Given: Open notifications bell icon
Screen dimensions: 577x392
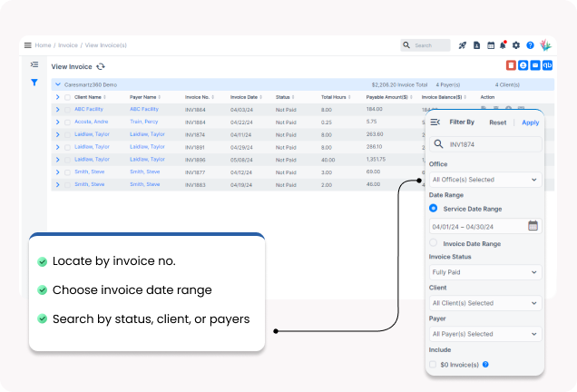Looking at the screenshot, I should 503,44.
